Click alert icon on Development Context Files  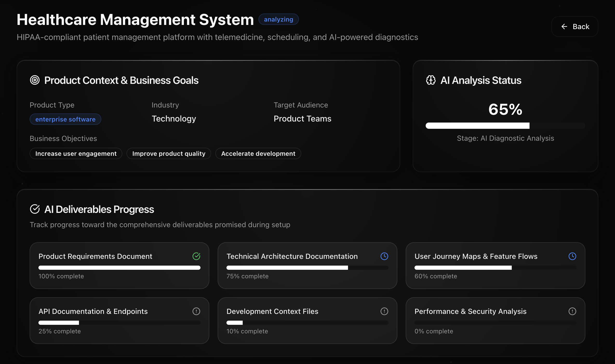click(x=384, y=311)
